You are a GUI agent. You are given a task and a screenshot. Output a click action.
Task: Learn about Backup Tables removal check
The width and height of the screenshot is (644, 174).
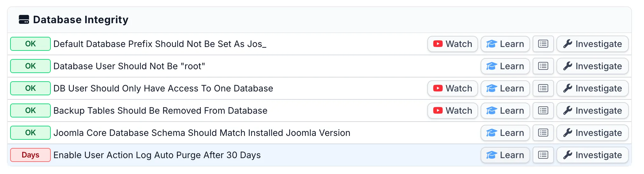point(505,110)
